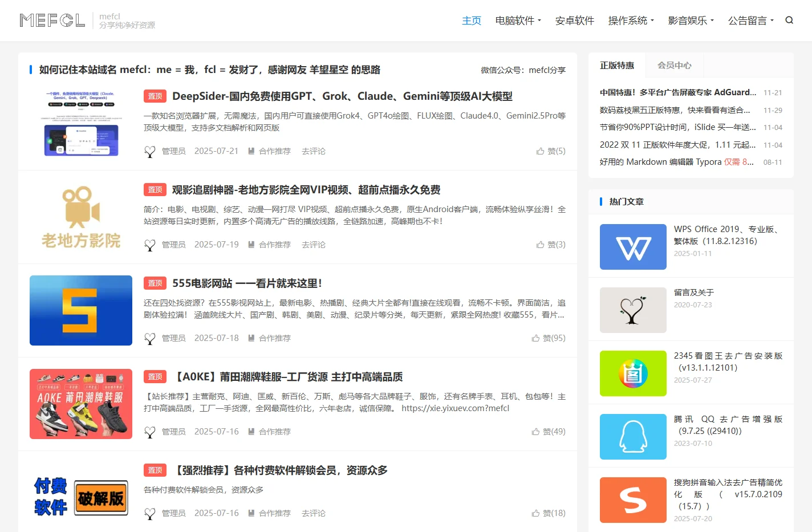Like the 老地方影院 post thumbs-up icon
The width and height of the screenshot is (812, 532).
tap(540, 245)
